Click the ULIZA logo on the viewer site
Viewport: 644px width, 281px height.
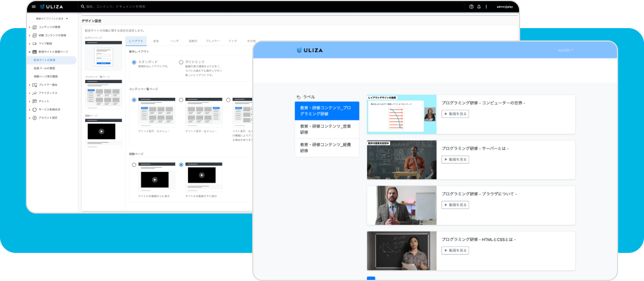(x=310, y=50)
